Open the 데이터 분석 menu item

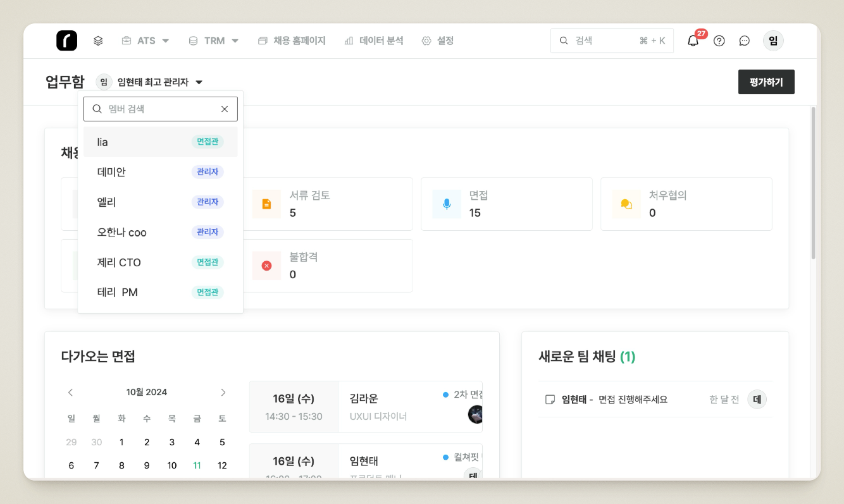[x=374, y=40]
